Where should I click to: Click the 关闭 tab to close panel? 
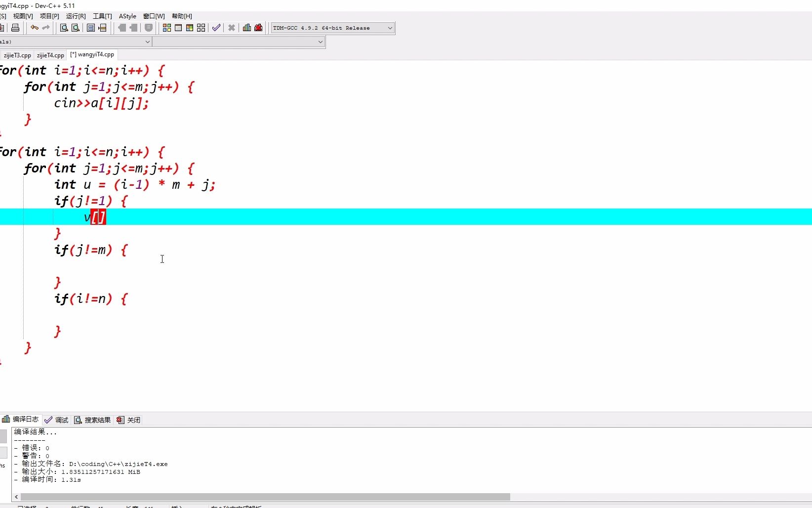click(x=128, y=420)
